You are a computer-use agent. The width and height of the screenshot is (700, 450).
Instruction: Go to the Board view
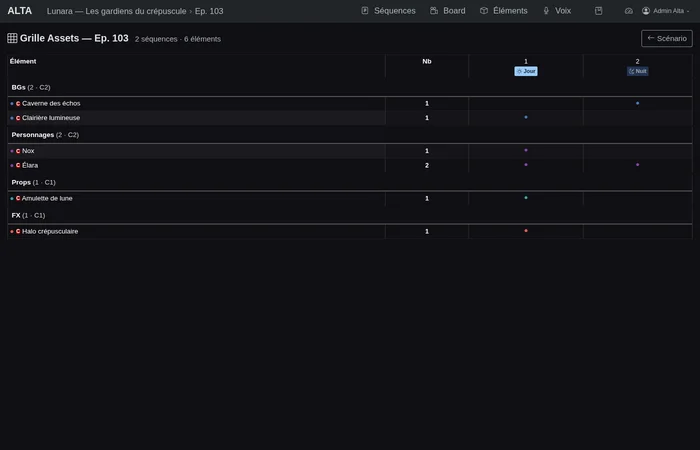(x=447, y=11)
